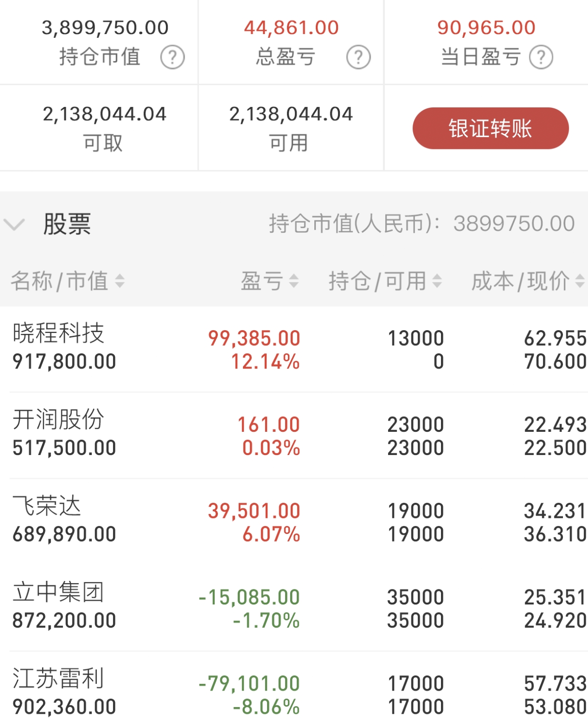Open 立中集团 stock holding row
The width and height of the screenshot is (588, 726).
pos(294,608)
